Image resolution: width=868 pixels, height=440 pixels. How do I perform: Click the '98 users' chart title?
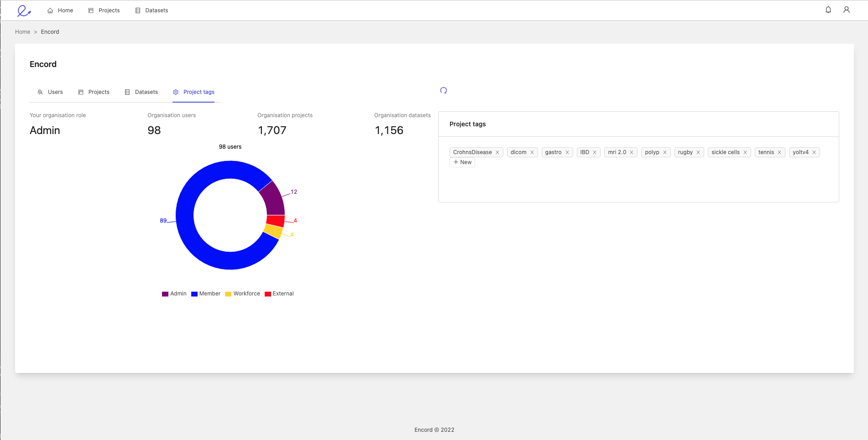click(x=230, y=147)
